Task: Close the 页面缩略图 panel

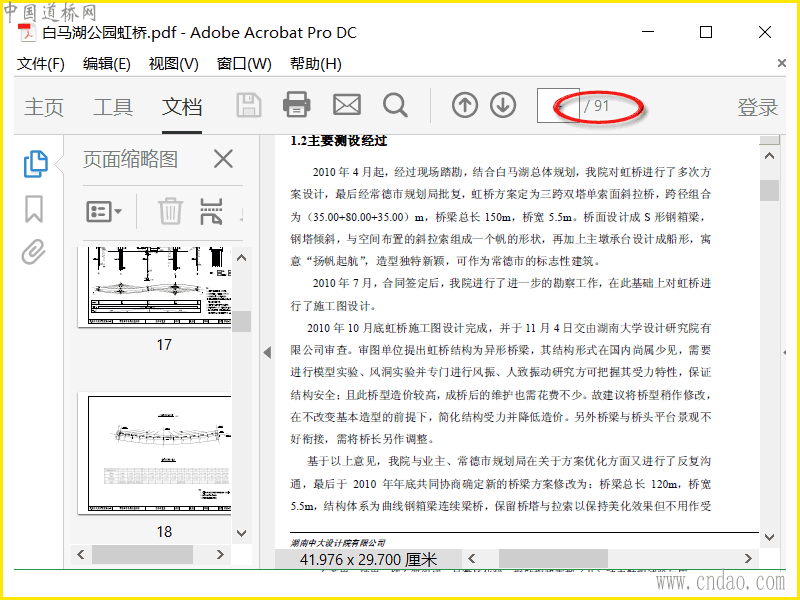Action: coord(223,159)
